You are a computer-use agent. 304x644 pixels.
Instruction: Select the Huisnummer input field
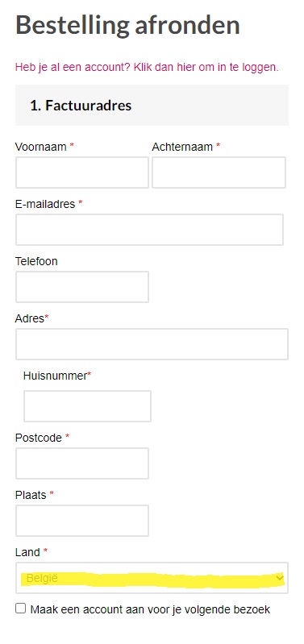tap(88, 406)
